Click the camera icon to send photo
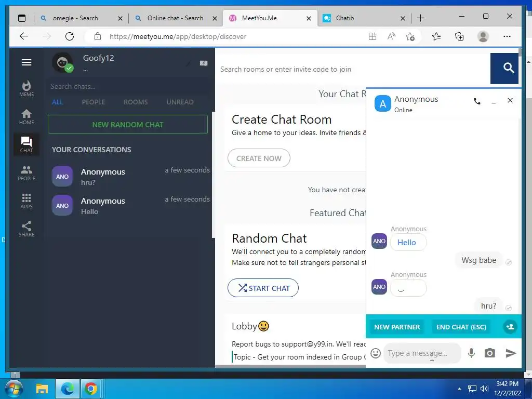 489,353
